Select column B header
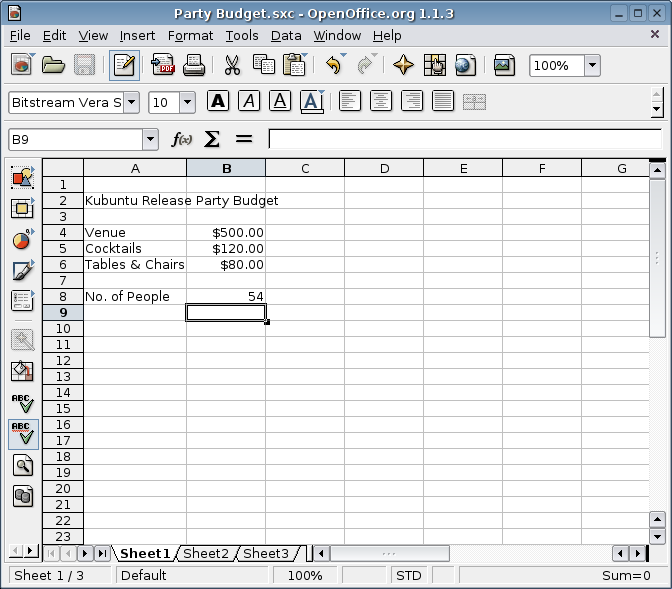Image resolution: width=672 pixels, height=589 pixels. coord(226,168)
